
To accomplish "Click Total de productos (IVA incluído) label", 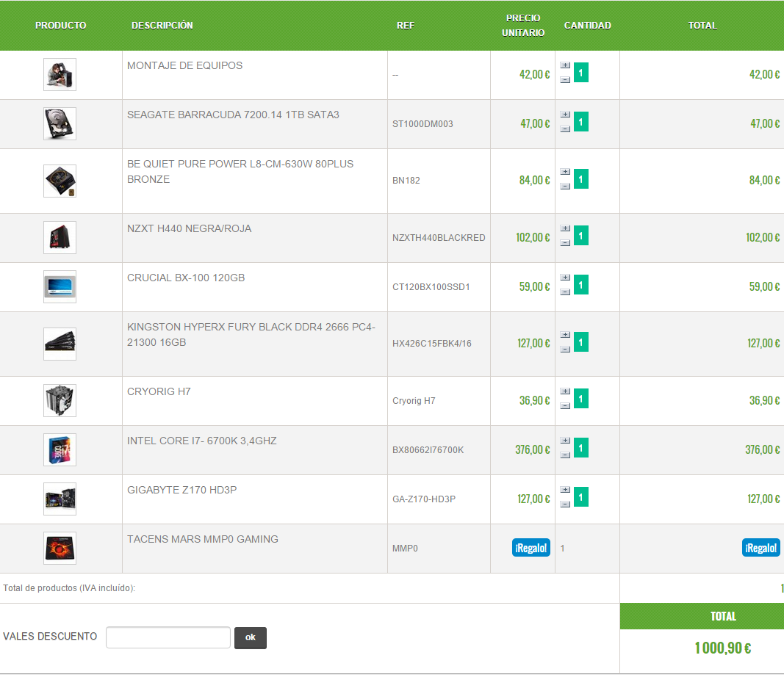I will (69, 588).
